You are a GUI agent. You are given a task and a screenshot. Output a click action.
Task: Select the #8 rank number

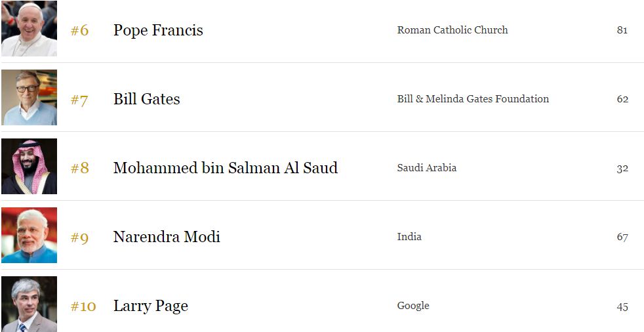(x=79, y=169)
